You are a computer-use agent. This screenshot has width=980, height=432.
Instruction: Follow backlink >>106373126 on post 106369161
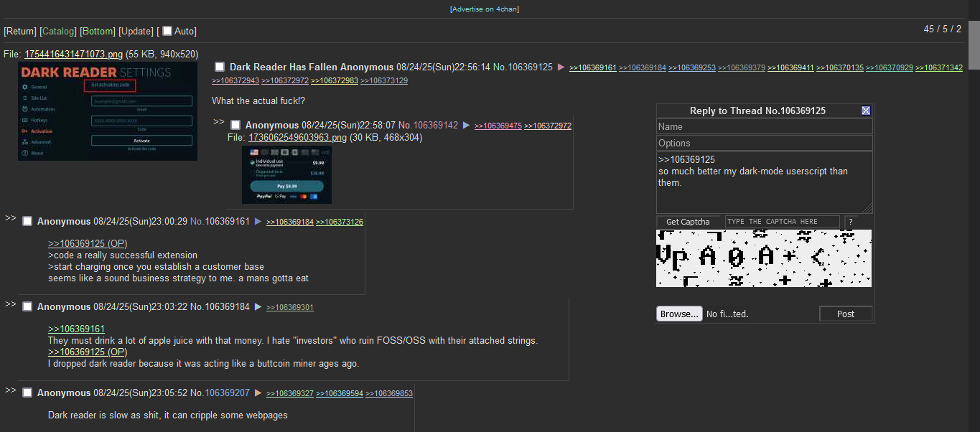pos(340,222)
